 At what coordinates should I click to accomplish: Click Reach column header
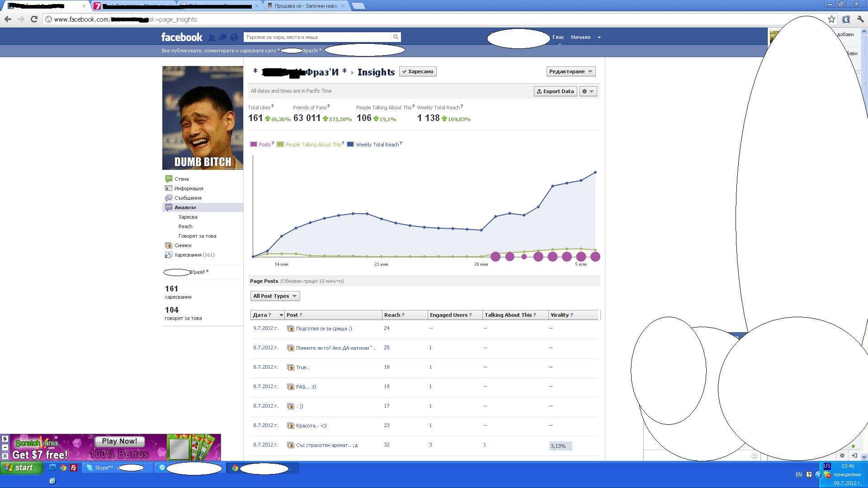click(405, 315)
